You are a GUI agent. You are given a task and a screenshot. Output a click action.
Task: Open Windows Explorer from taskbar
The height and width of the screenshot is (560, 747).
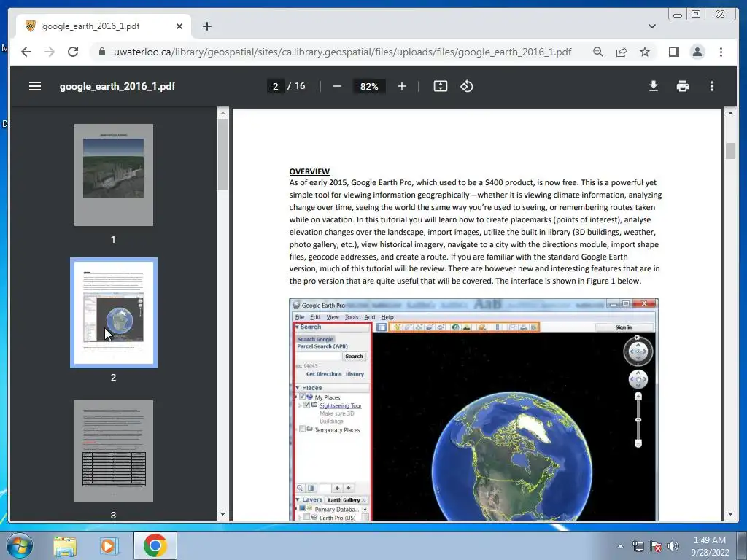(x=65, y=545)
